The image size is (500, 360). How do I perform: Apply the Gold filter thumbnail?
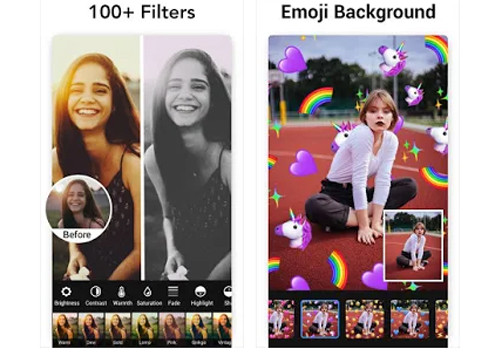coord(118,329)
